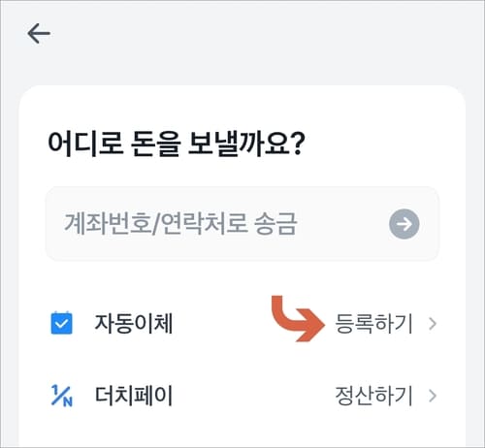Image resolution: width=485 pixels, height=448 pixels.
Task: Click the checkmark inside the calendar icon
Action: click(62, 324)
